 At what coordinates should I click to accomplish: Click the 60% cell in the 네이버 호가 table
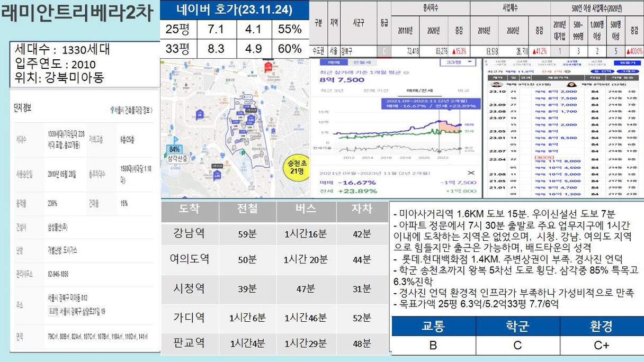click(289, 49)
